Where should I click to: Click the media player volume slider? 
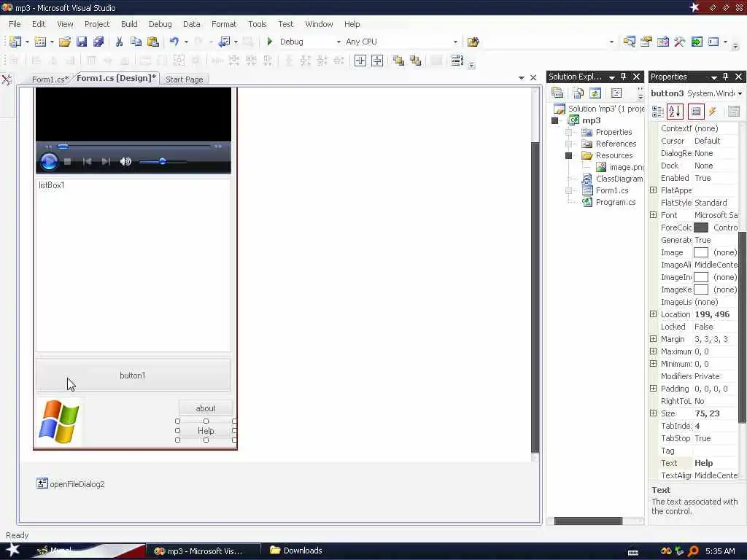162,161
